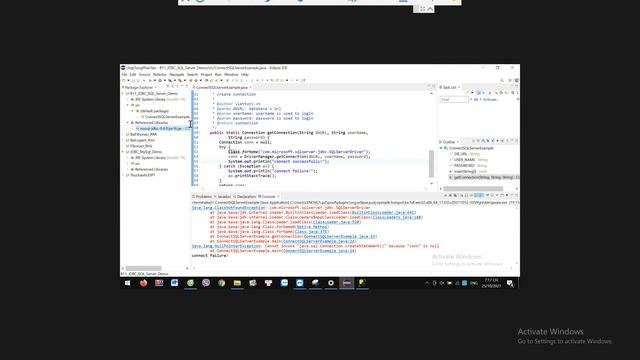
Task: Open ConnectSQLServerExample.java:24 console link
Action: point(319,251)
